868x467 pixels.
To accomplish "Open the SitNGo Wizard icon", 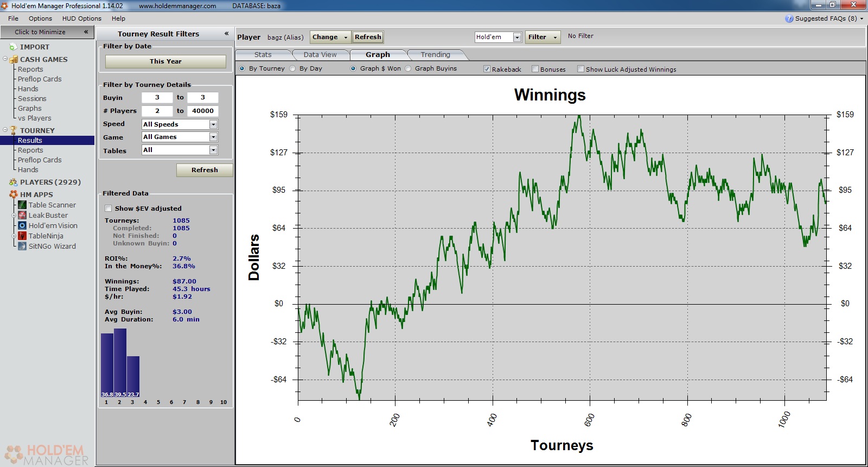I will click(x=22, y=246).
